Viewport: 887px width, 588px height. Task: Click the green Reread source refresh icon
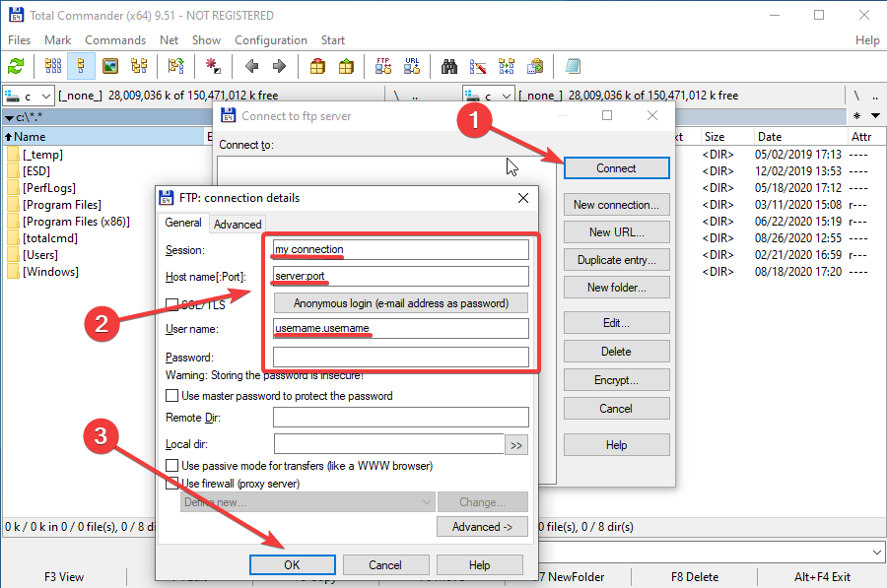click(x=16, y=66)
